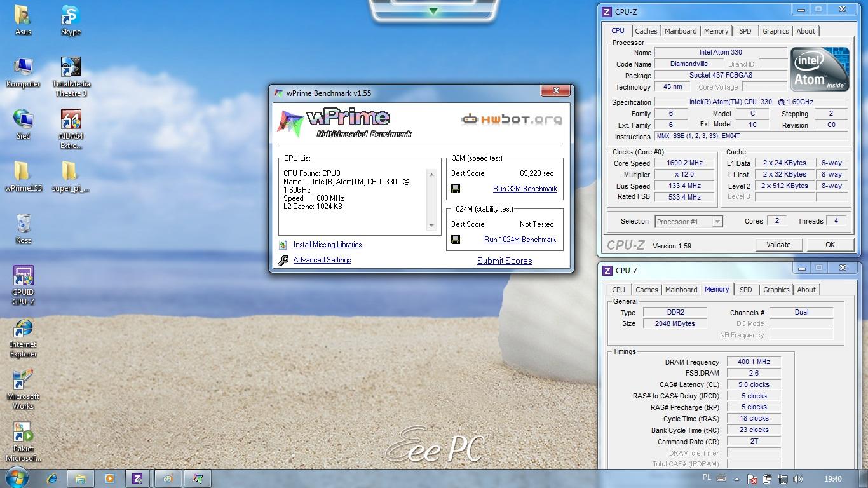
Task: Click the Validate button in CPU-Z
Action: click(x=778, y=245)
